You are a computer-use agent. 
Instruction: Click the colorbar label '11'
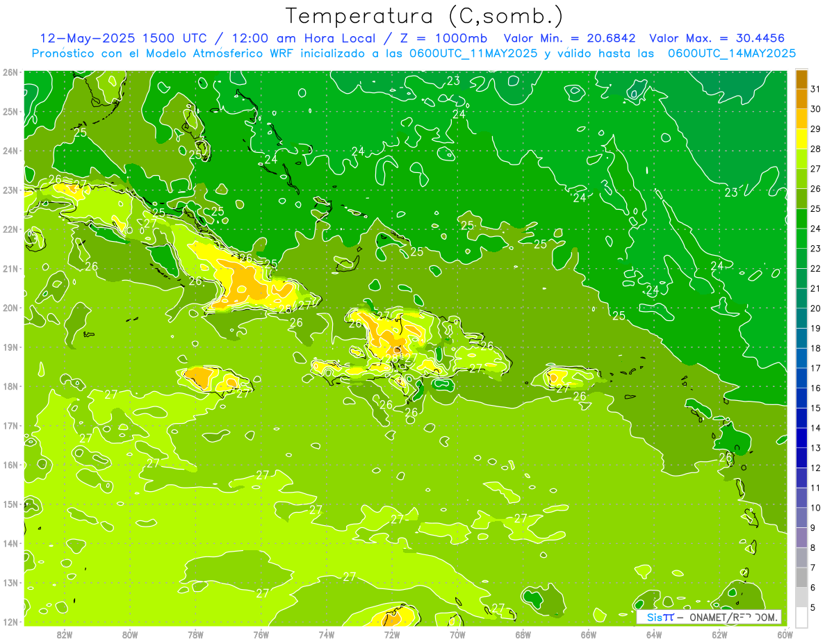click(816, 488)
